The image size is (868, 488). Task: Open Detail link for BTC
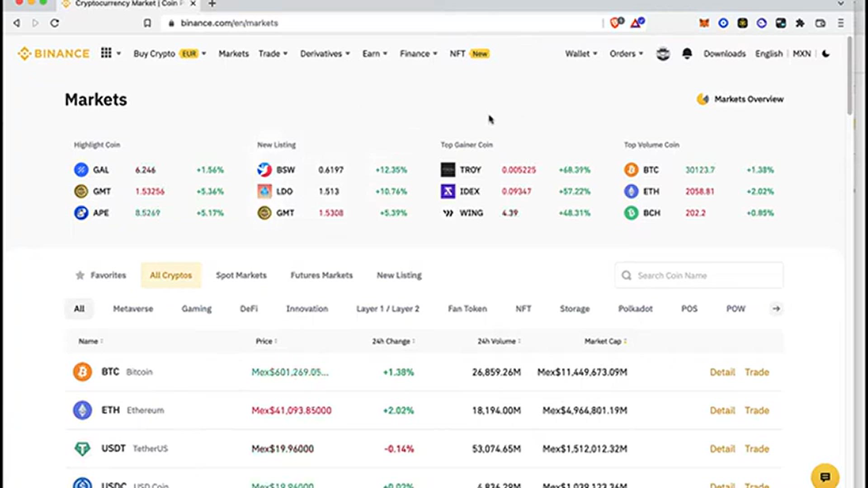722,372
